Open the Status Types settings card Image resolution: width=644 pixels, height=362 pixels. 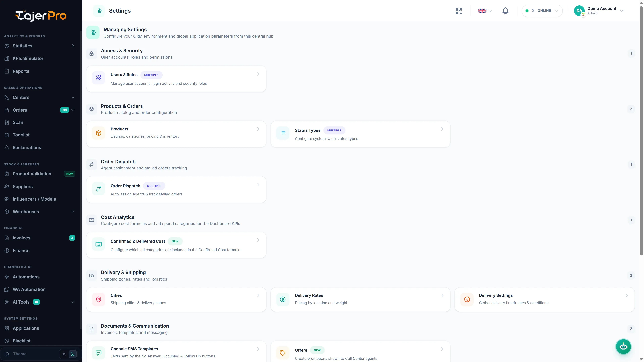coord(360,134)
